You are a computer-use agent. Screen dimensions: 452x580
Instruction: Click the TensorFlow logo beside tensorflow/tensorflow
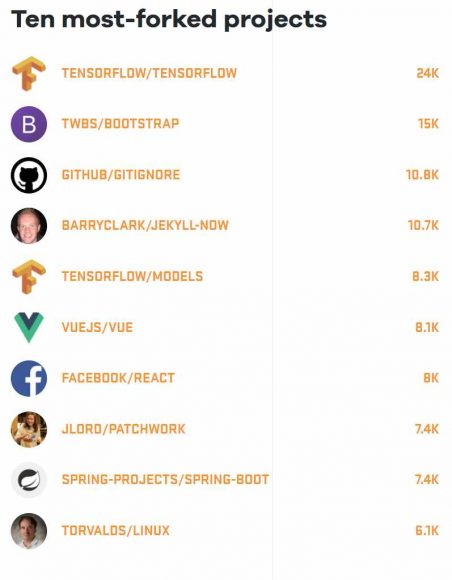point(29,73)
